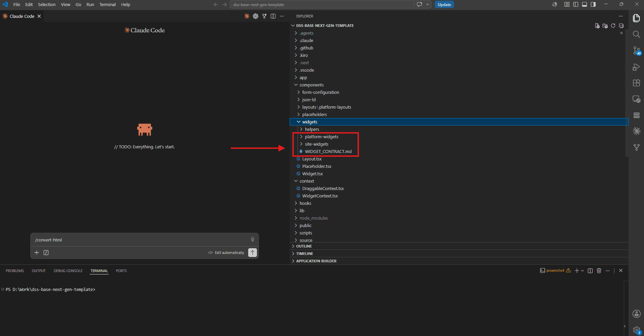Close the terminal panel
Viewport: 644px width, 336px height.
tap(621, 270)
